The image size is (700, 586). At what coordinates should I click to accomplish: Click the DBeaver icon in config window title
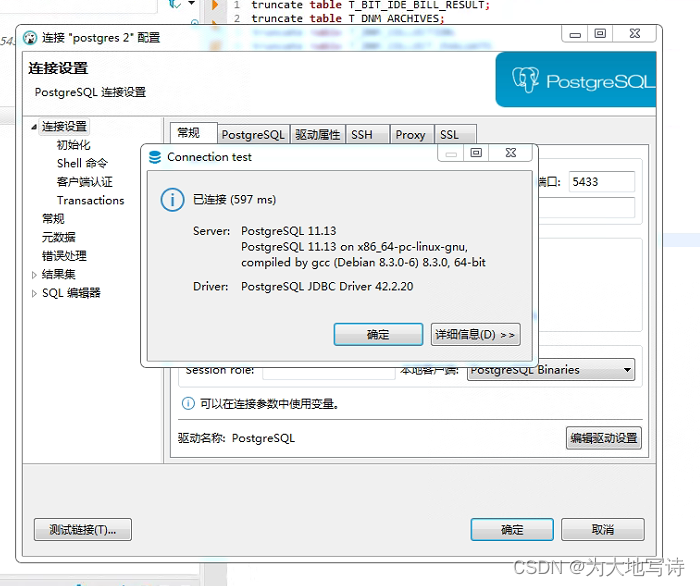30,38
